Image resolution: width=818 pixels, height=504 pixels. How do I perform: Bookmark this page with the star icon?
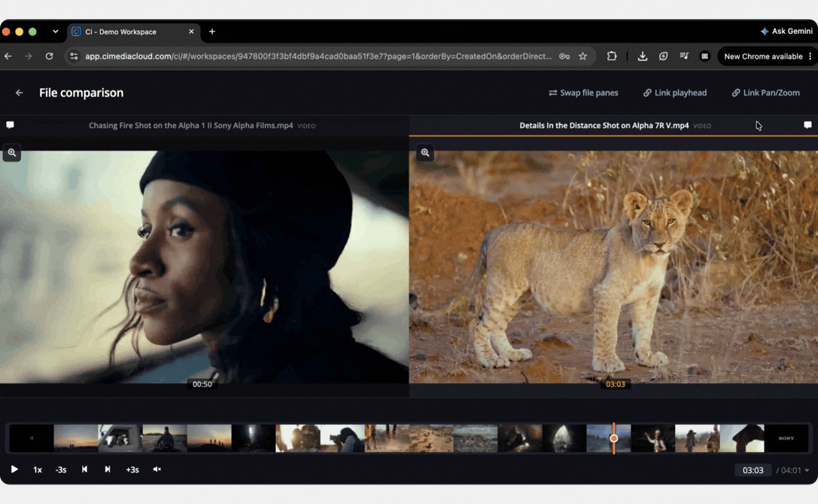pos(582,56)
